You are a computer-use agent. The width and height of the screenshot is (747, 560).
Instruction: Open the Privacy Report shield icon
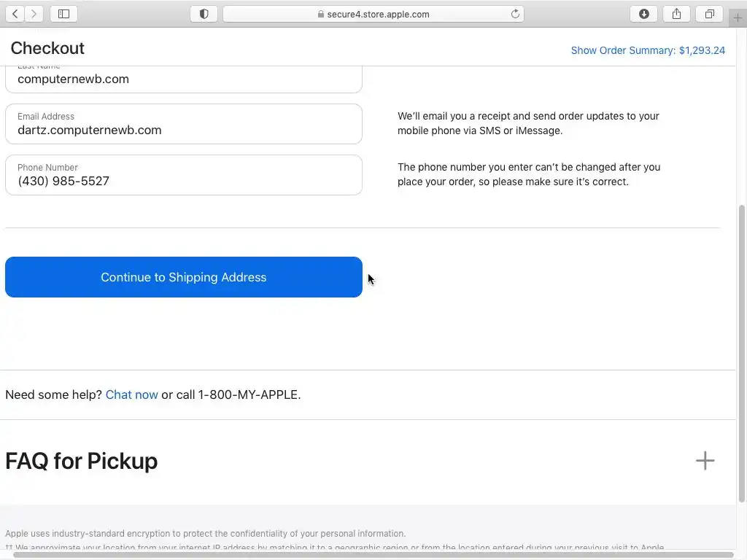(x=204, y=14)
